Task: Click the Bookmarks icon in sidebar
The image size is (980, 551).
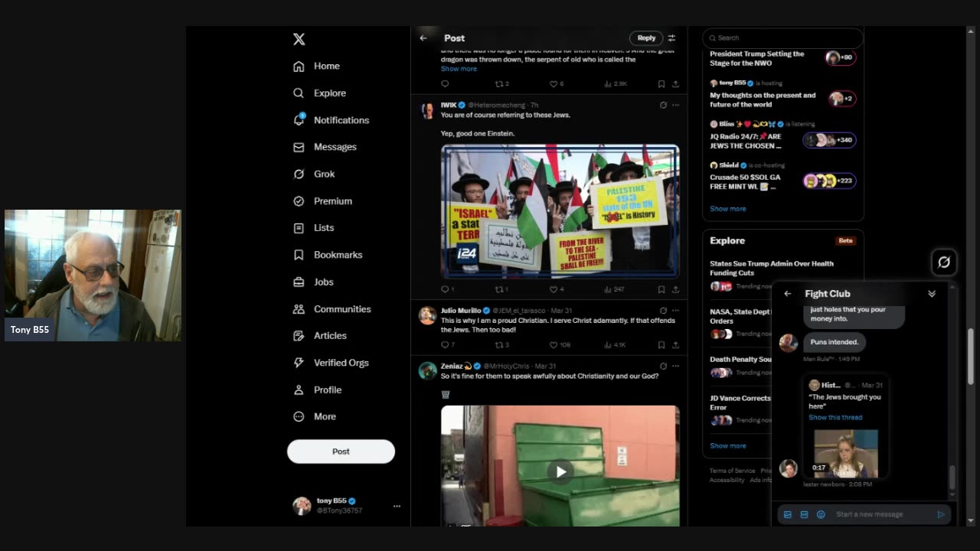Action: click(x=299, y=255)
